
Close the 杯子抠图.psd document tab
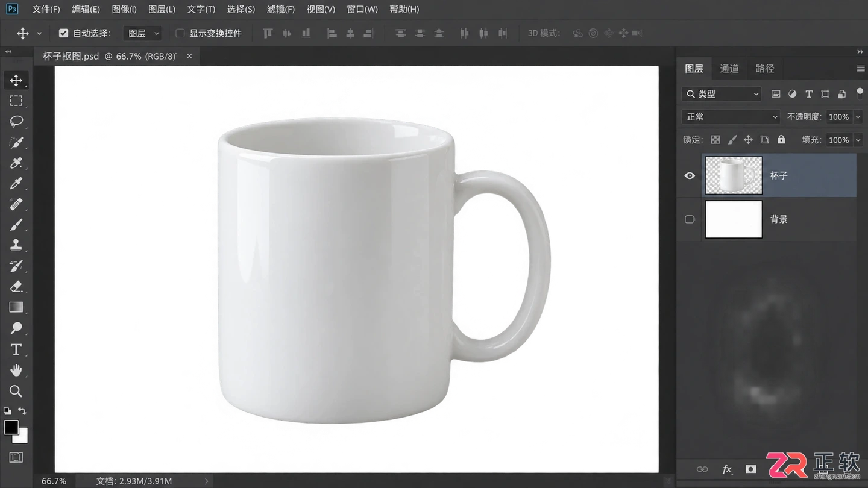click(x=189, y=56)
